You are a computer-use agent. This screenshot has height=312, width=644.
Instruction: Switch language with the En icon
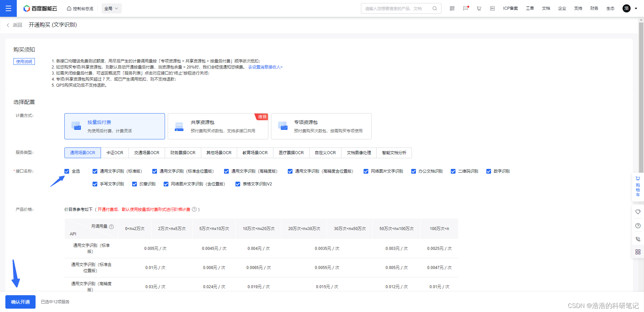[492, 8]
